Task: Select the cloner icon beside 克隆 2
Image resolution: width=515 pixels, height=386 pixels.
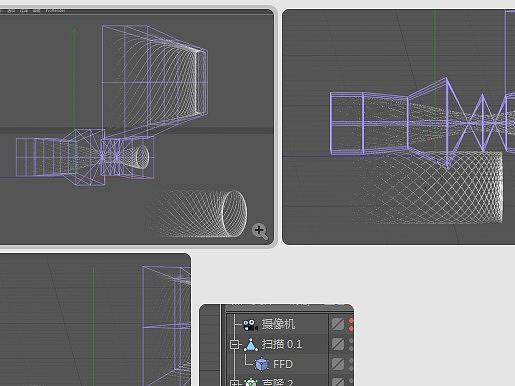Action: (x=251, y=382)
